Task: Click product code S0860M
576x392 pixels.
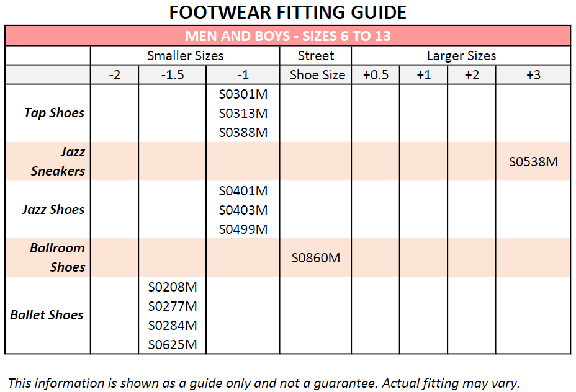Action: 315,257
